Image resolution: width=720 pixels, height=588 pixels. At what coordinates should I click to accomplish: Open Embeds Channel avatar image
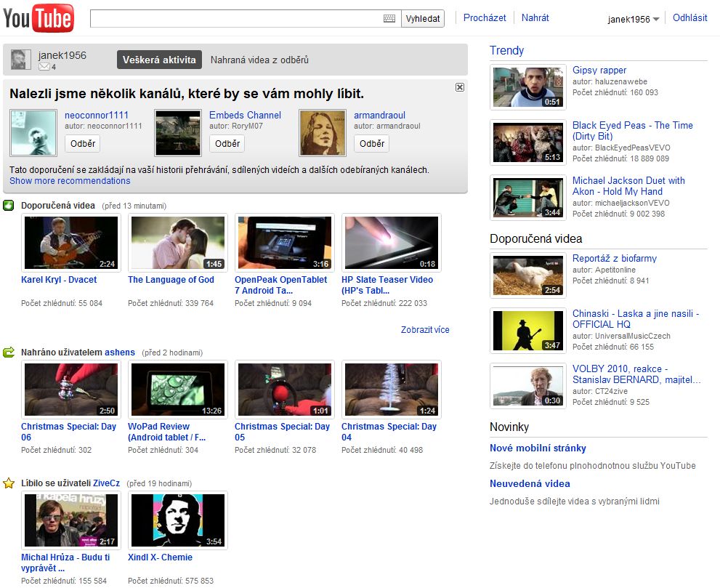(178, 133)
